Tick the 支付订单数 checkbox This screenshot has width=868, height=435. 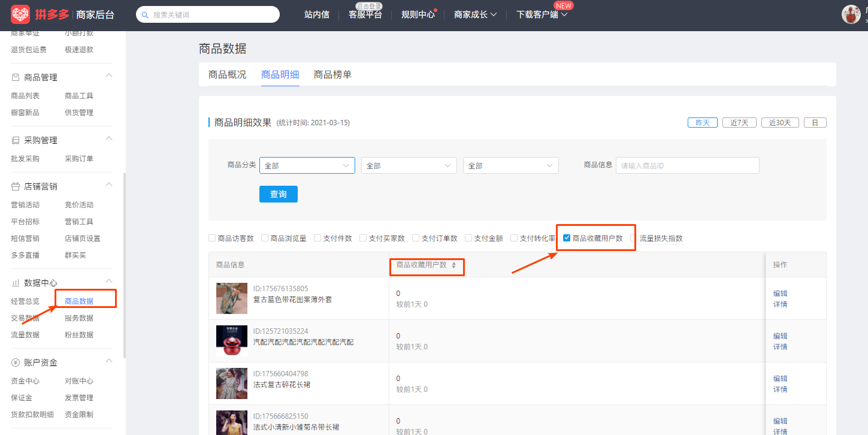(416, 238)
